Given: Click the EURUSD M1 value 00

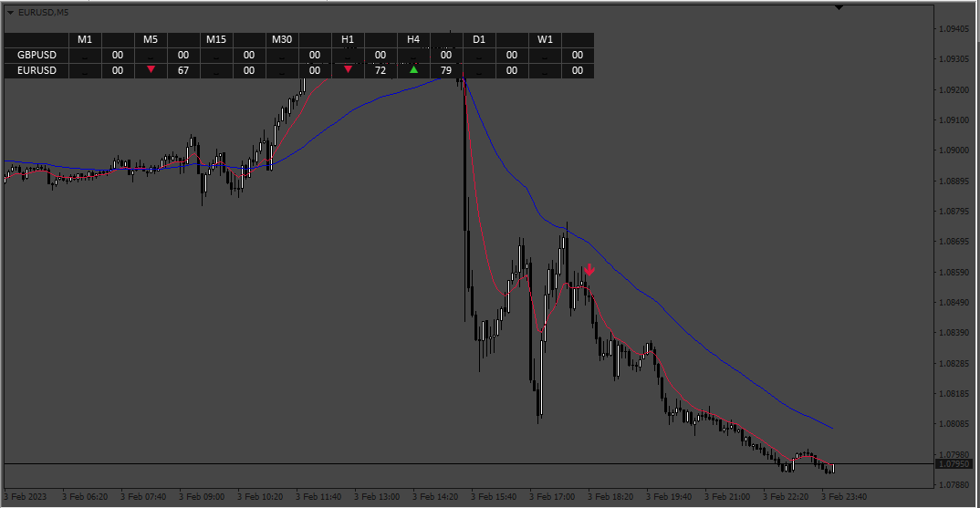Looking at the screenshot, I should coord(118,70).
